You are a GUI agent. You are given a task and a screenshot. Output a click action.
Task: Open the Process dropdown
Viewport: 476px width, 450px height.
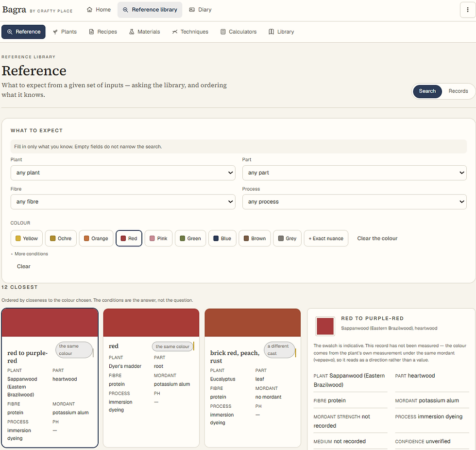[354, 202]
